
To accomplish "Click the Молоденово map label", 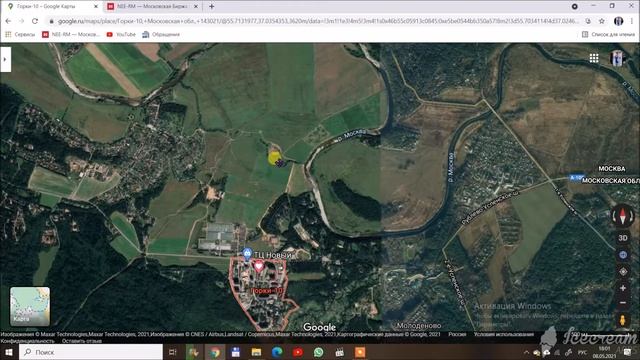I will coord(419,325).
